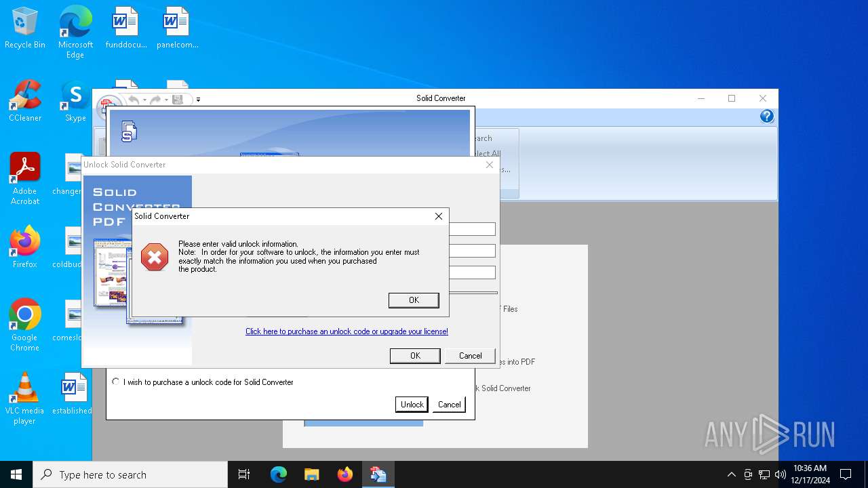Click the Redo icon in Solid Converter toolbar
The width and height of the screenshot is (868, 488).
(x=155, y=100)
